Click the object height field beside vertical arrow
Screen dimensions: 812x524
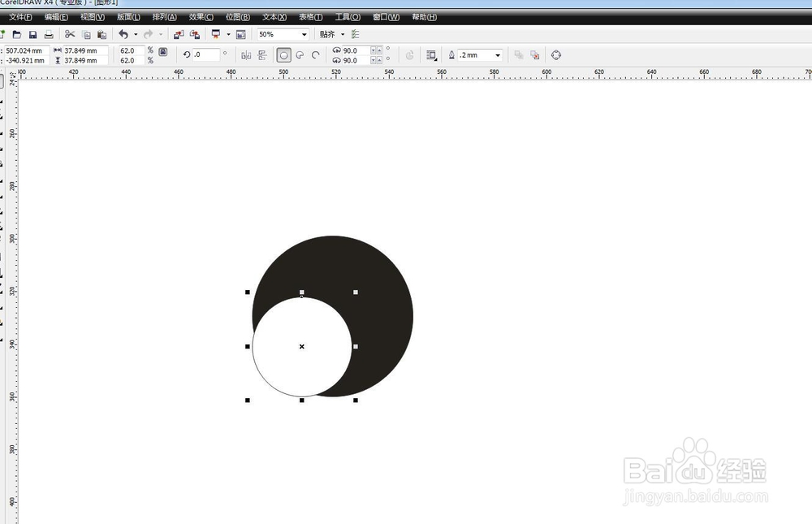(85, 61)
